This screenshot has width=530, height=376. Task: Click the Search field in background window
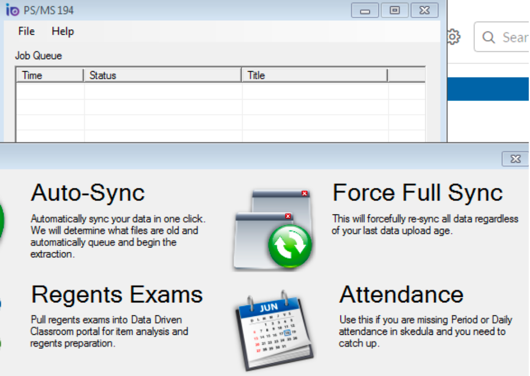point(502,37)
